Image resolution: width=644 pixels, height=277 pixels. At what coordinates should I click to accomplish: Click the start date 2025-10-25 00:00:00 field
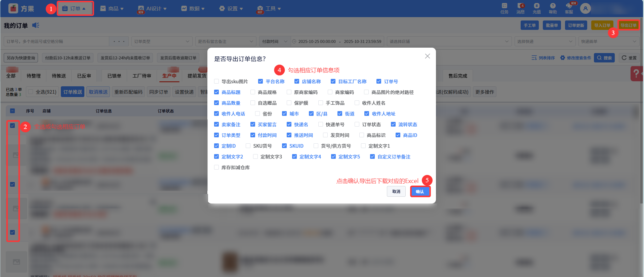[317, 41]
